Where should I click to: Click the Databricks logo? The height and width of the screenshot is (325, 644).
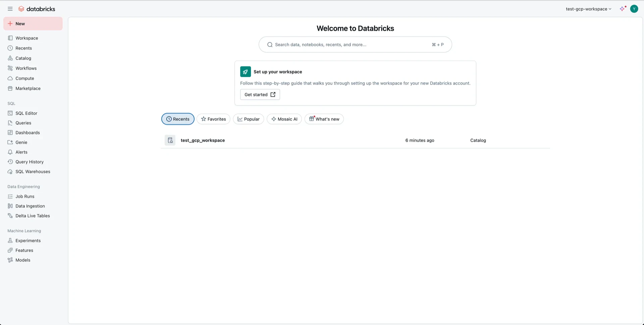37,9
